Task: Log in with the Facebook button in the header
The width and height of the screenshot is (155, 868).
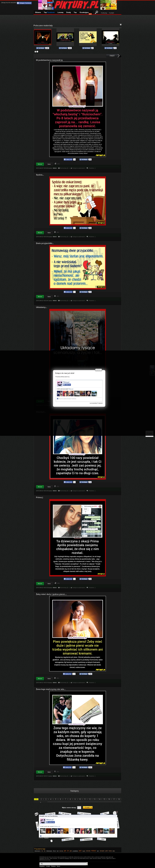Action: [x=24, y=3]
